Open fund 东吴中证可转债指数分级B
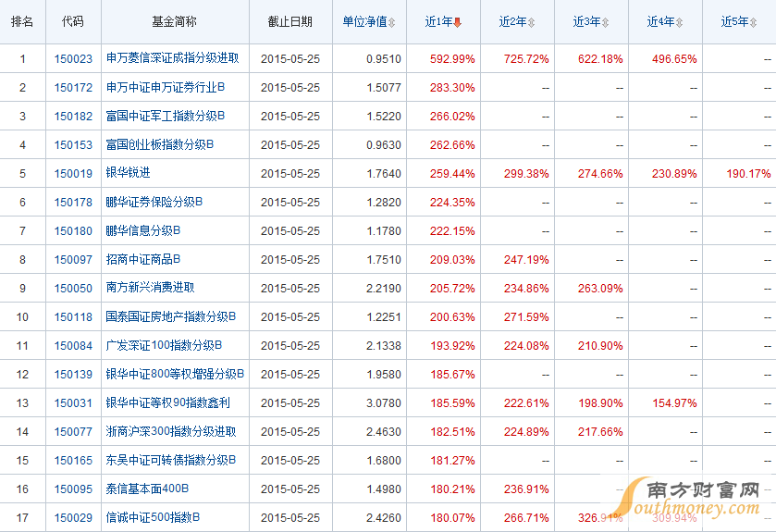 pos(171,460)
